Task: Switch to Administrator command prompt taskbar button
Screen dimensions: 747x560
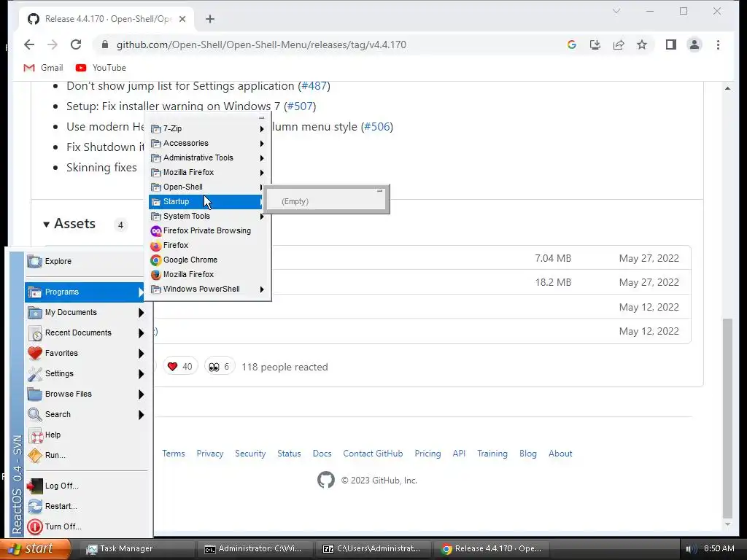Action: (x=255, y=549)
